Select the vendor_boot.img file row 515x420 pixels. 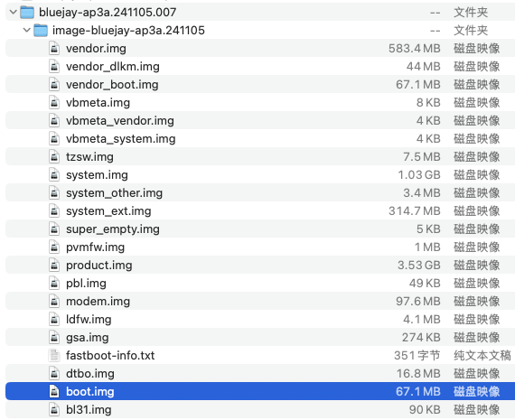[x=260, y=84]
